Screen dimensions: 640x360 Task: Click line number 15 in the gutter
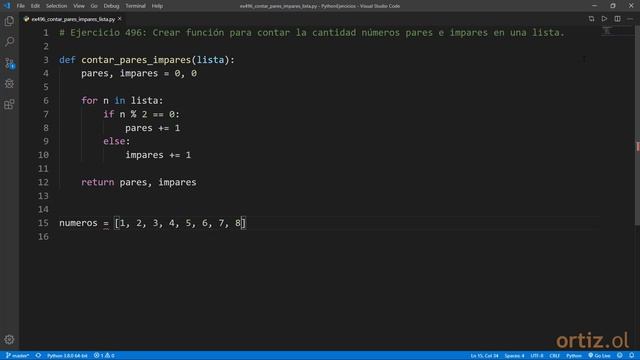[x=43, y=223]
